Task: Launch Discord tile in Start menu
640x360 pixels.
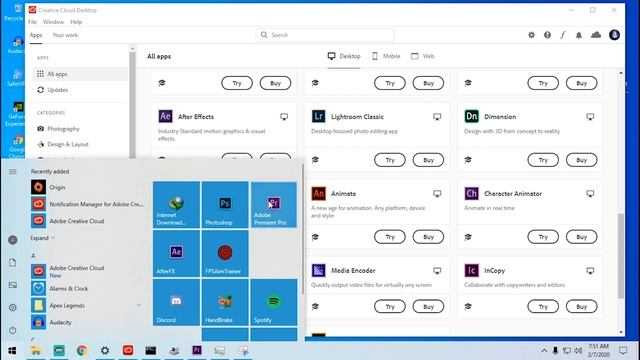Action: [176, 302]
